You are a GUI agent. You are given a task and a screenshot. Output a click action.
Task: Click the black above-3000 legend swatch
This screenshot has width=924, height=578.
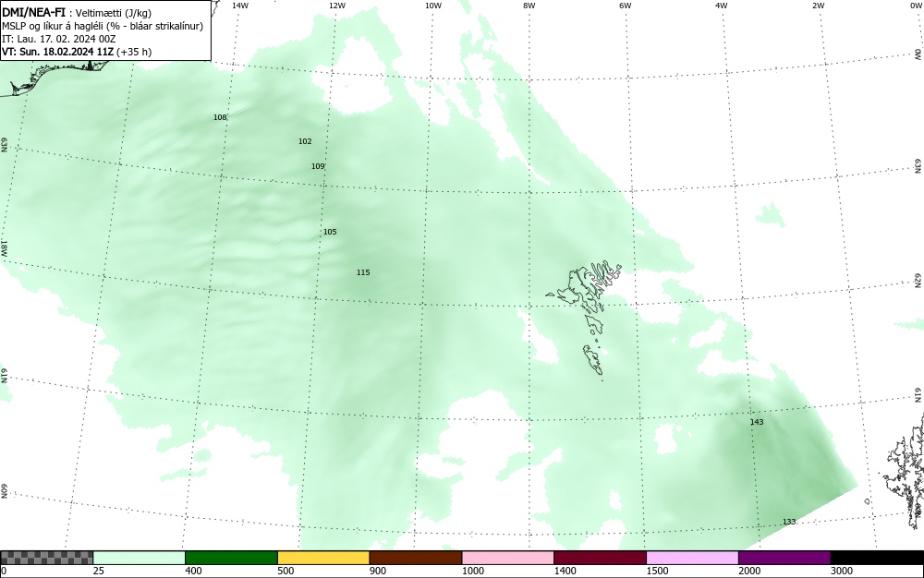coord(877,558)
